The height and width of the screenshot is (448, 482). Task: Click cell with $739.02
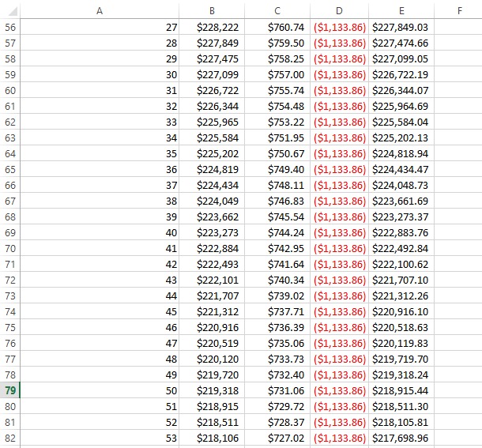pos(277,296)
